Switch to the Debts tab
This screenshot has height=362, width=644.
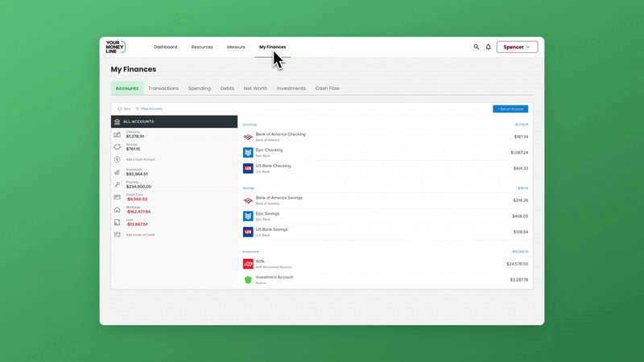(227, 88)
